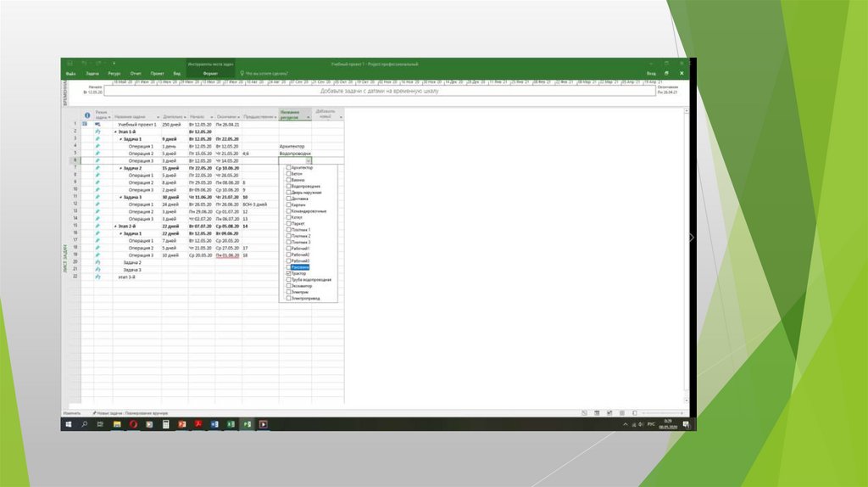The width and height of the screenshot is (868, 487).
Task: Open Длительность column filter arrow
Action: (x=185, y=117)
